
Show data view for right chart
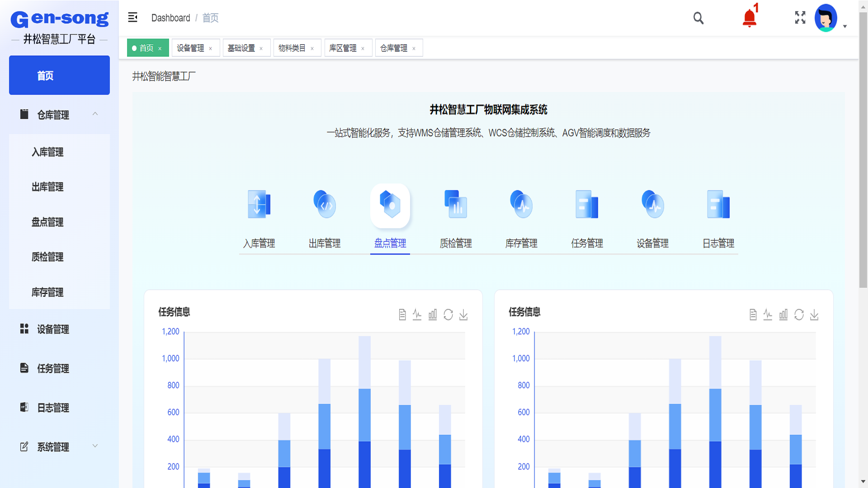753,314
